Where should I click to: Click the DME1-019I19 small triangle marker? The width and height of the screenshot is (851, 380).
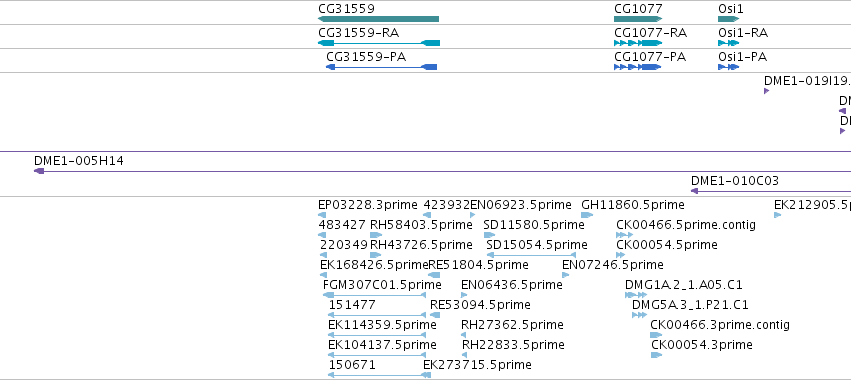766,91
